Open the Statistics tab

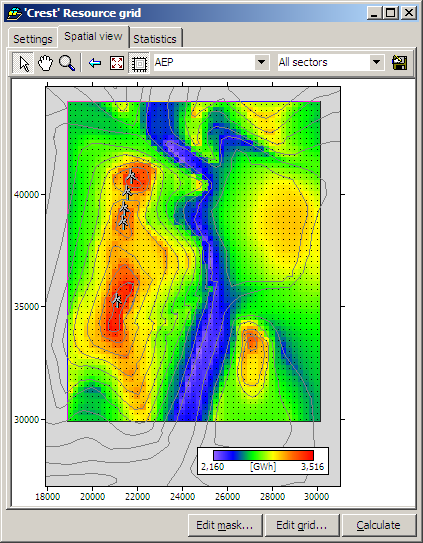155,39
